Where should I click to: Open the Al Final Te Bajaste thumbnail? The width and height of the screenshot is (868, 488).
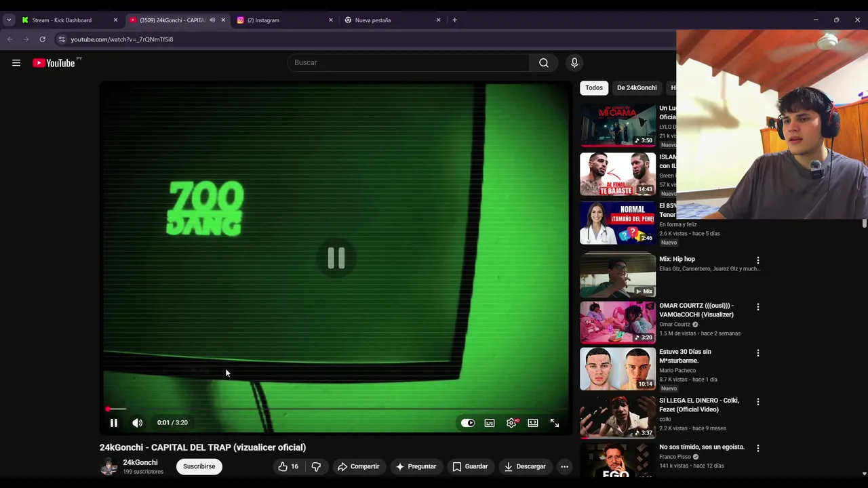point(618,174)
